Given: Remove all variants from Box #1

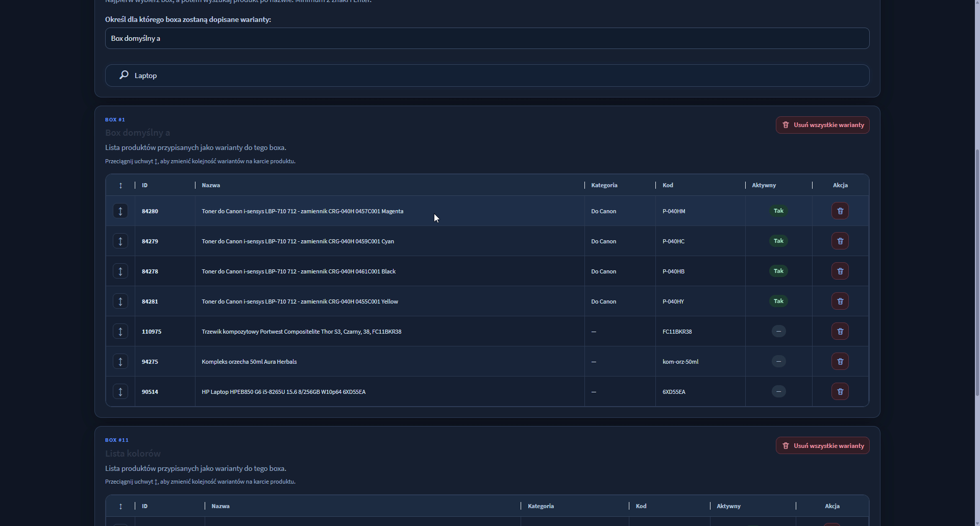Looking at the screenshot, I should (823, 125).
